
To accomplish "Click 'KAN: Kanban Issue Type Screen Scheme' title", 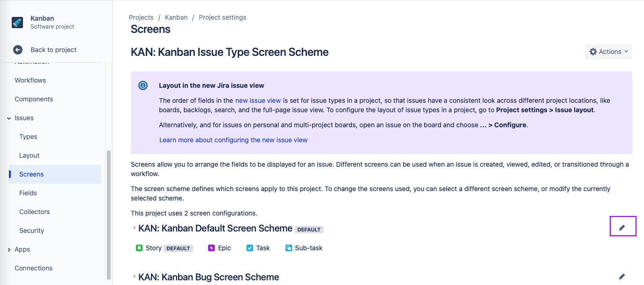I will pyautogui.click(x=230, y=52).
